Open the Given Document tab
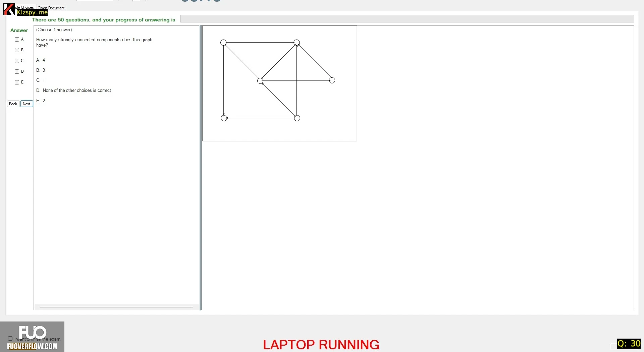Image resolution: width=644 pixels, height=352 pixels. point(51,8)
